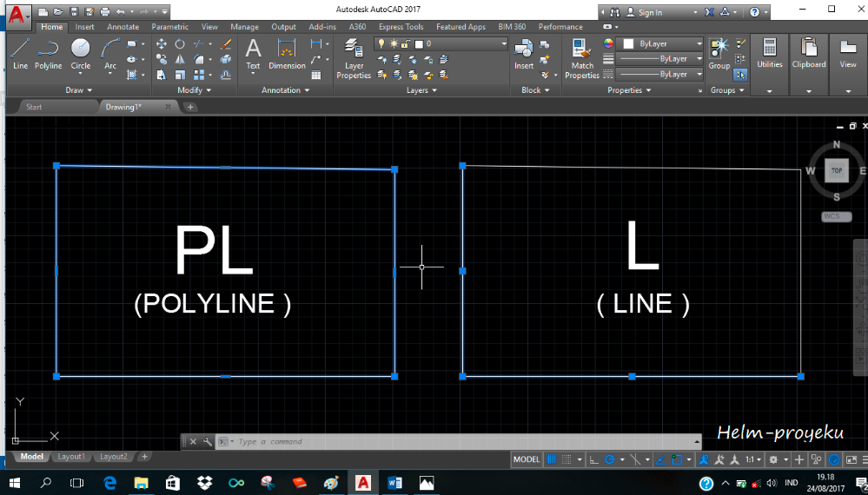Viewport: 868px width, 495px height.
Task: Expand the Block panel
Action: (x=535, y=90)
